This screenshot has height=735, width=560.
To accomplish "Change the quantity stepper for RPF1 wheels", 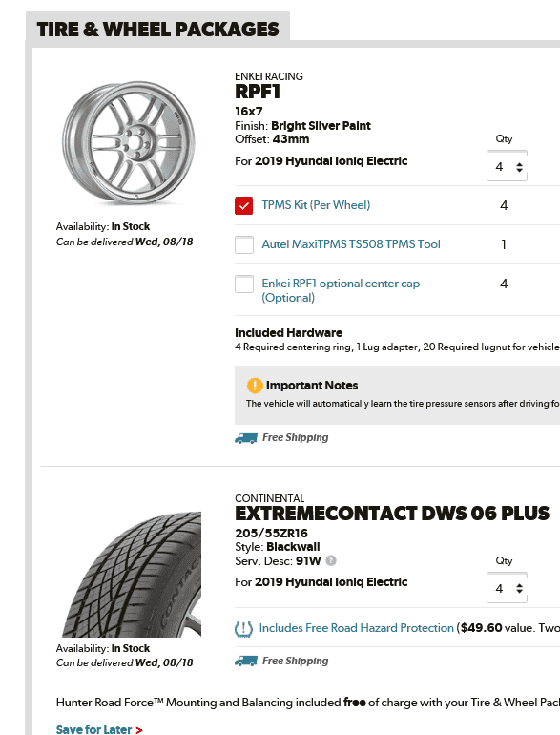I will [x=507, y=166].
